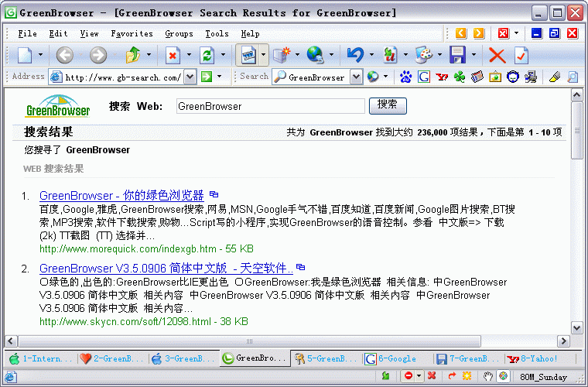Switch to the 8-Yahoo! tab
The width and height of the screenshot is (588, 387).
539,359
